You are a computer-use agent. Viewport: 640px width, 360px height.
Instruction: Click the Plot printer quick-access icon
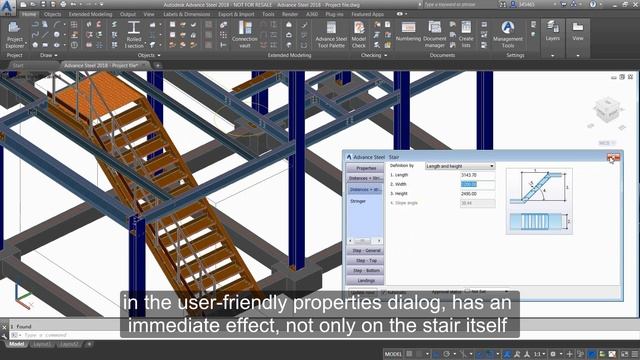tap(63, 4)
